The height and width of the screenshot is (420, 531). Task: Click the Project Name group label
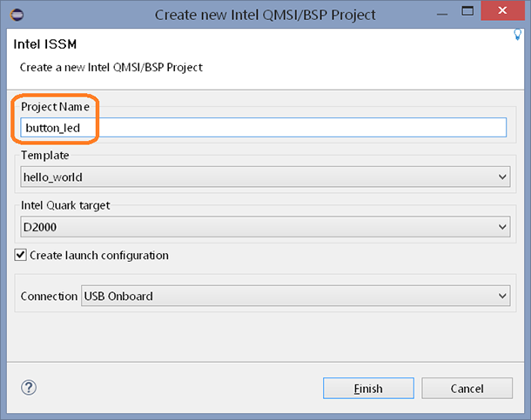tap(55, 107)
